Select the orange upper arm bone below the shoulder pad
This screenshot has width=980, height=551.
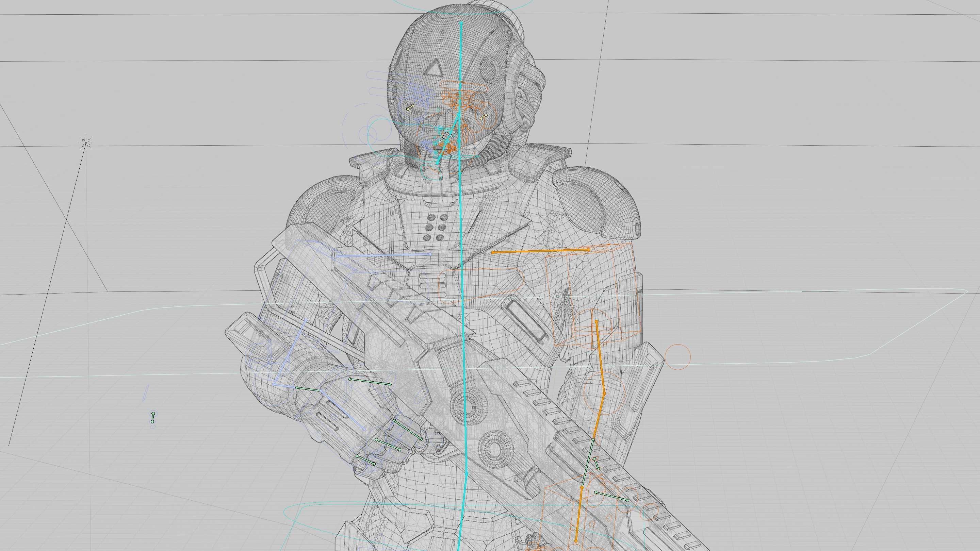click(x=600, y=357)
